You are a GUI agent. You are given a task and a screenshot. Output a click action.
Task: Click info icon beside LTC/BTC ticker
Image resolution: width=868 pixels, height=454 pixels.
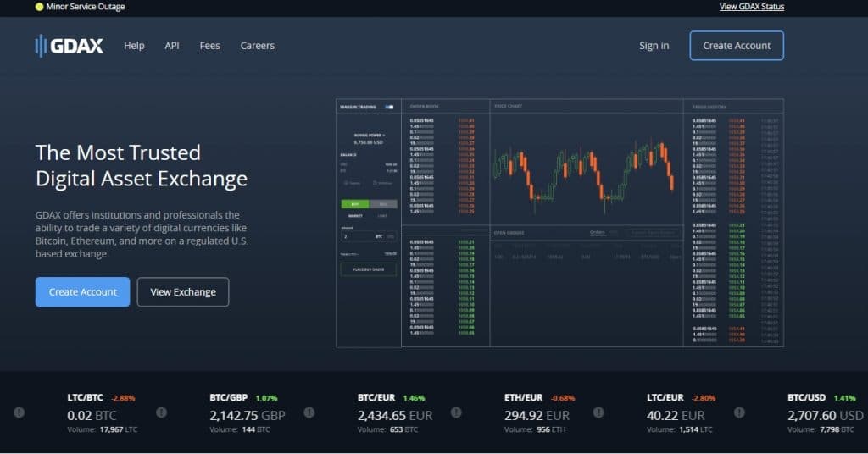(x=19, y=412)
